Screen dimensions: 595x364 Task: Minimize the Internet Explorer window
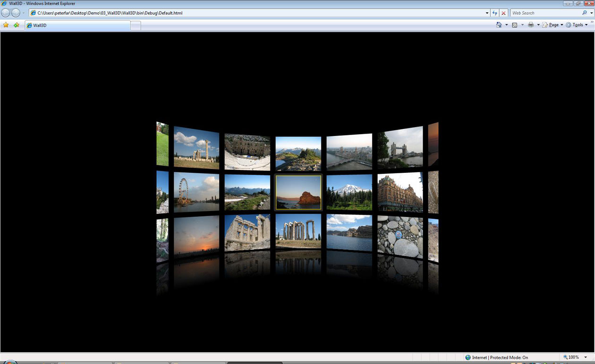pyautogui.click(x=568, y=3)
